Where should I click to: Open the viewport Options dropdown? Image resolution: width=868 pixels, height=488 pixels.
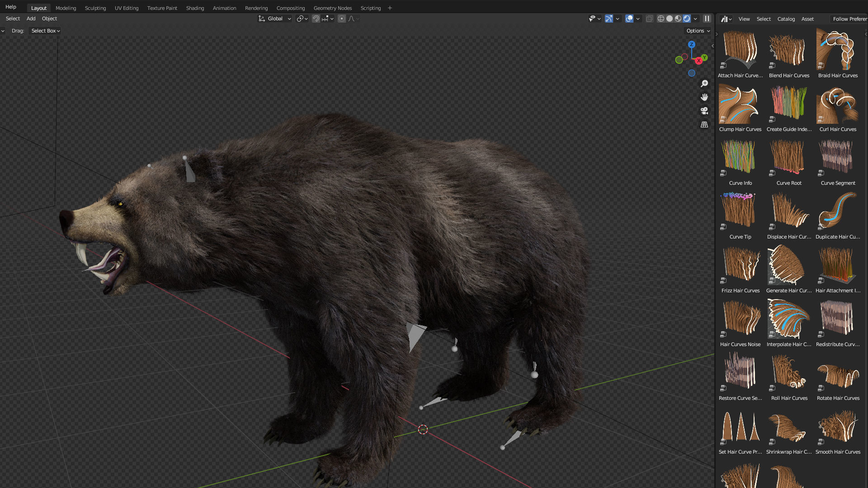pos(698,31)
